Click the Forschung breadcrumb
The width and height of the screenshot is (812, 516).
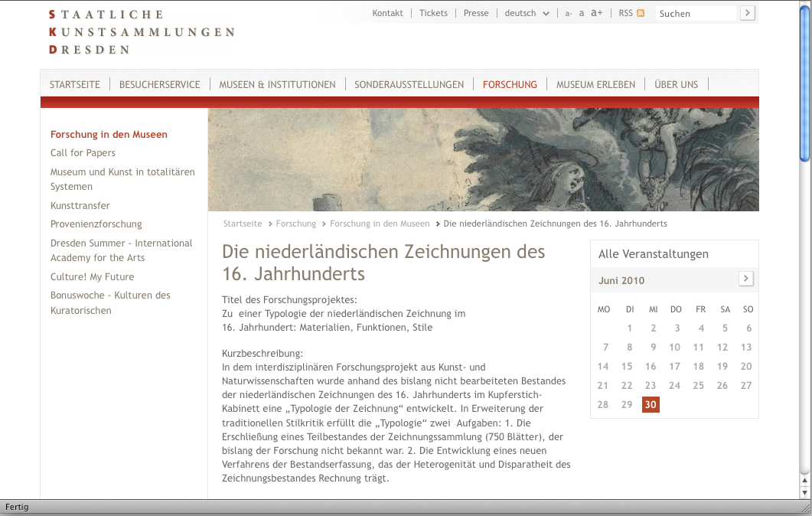(295, 224)
